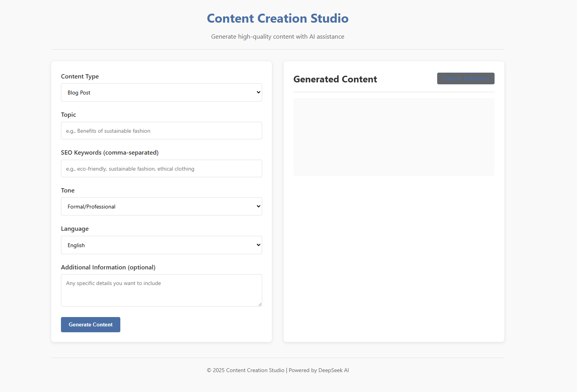Click the "Tone" field label

[x=68, y=191]
